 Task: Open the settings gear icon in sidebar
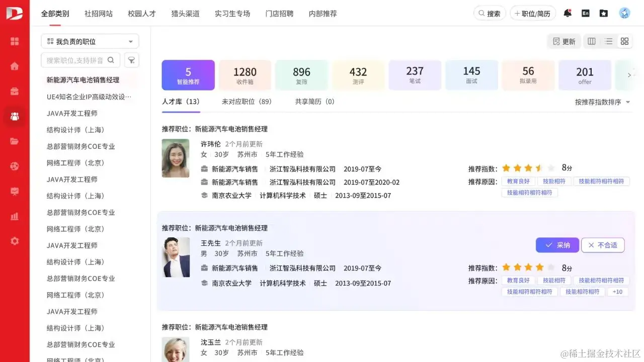click(14, 241)
